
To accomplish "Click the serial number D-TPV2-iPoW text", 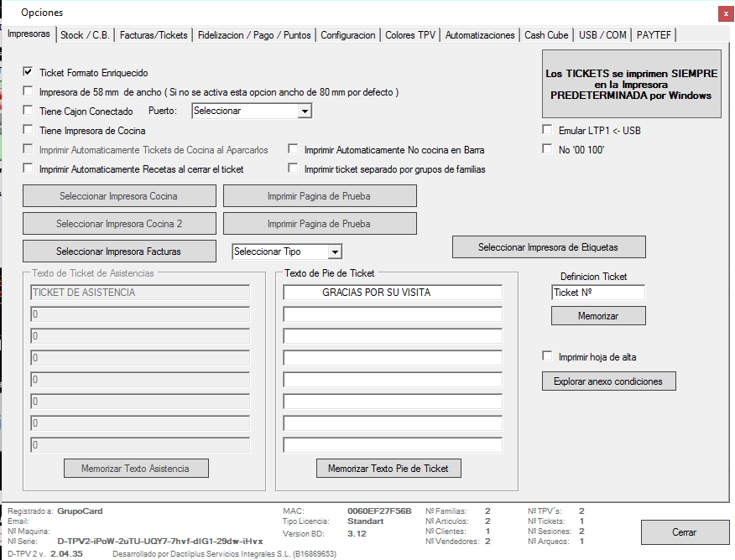I will (160, 542).
